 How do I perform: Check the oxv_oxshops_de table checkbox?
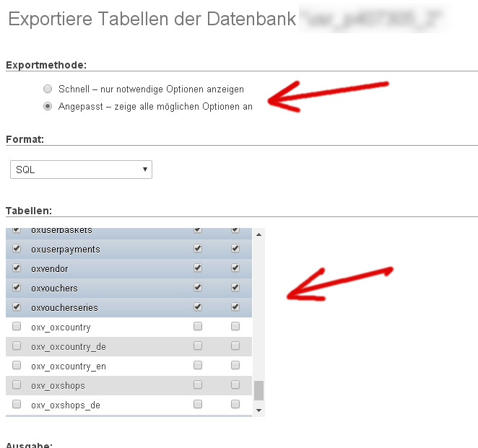17,404
